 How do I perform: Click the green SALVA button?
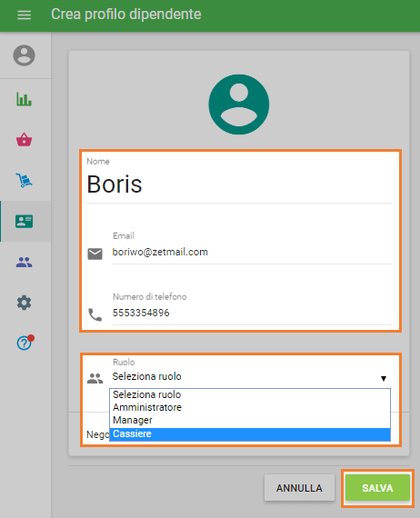click(x=377, y=488)
